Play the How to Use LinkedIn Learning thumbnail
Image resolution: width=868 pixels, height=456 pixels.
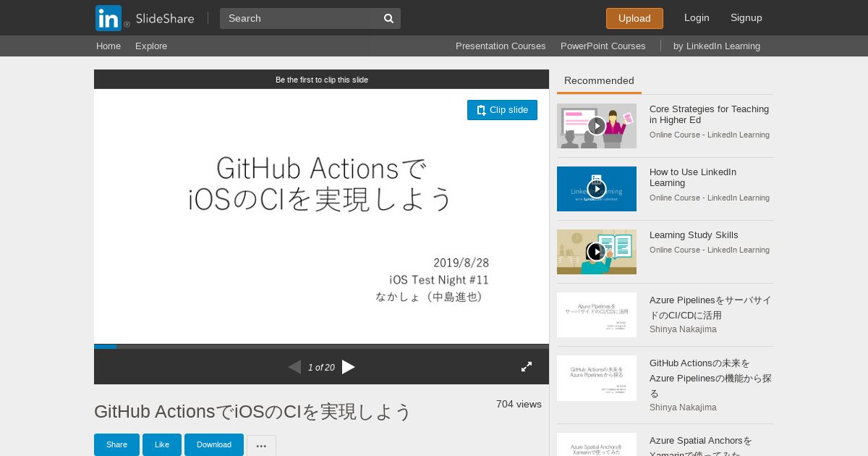tap(597, 189)
